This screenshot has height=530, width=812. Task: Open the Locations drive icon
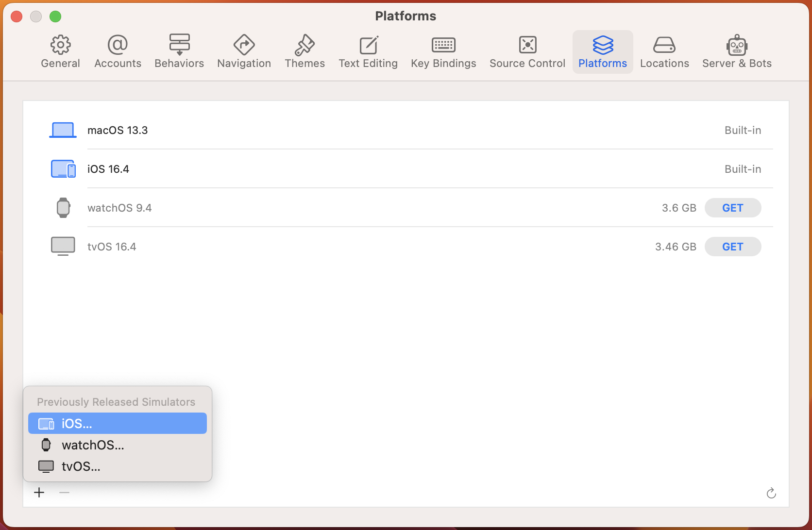[664, 45]
